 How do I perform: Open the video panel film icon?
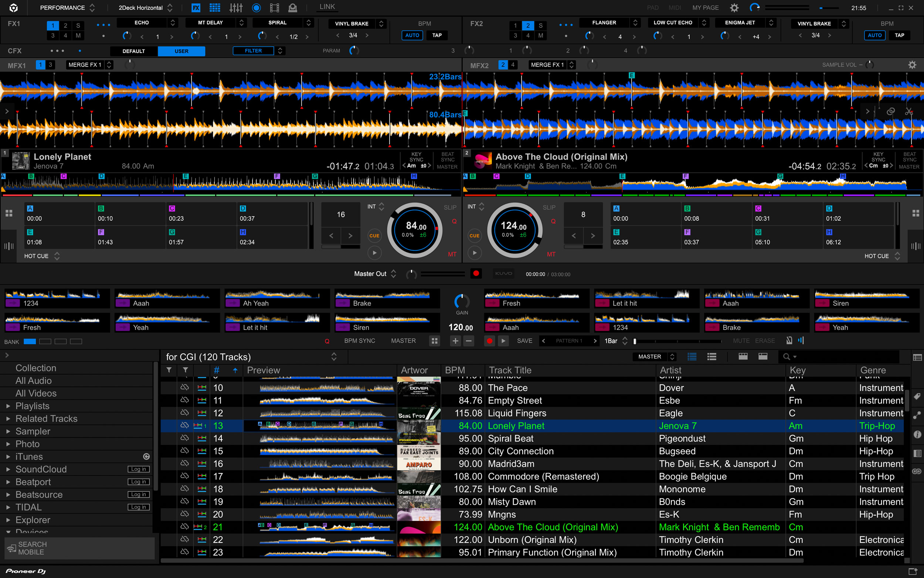[274, 8]
